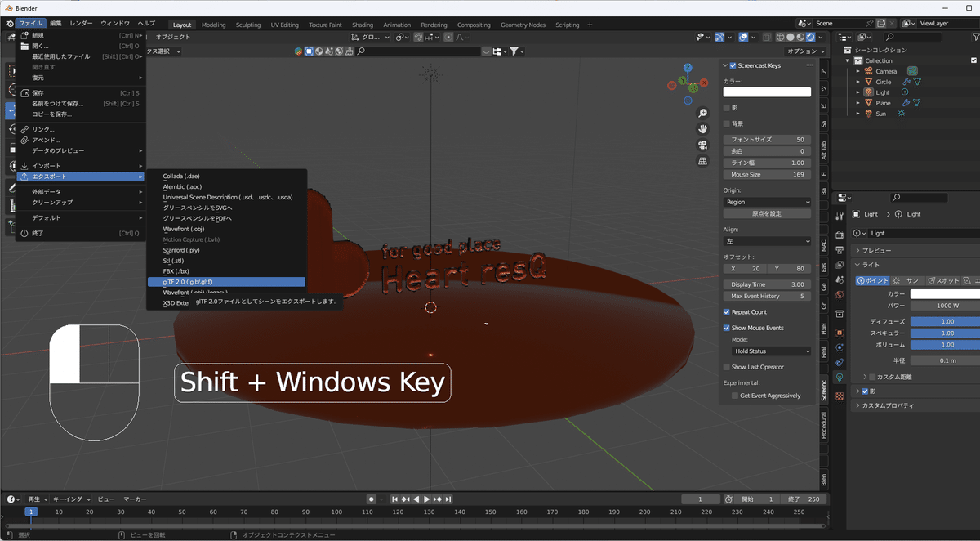The width and height of the screenshot is (980, 541).
Task: Open the Align 左 dropdown
Action: pos(767,241)
